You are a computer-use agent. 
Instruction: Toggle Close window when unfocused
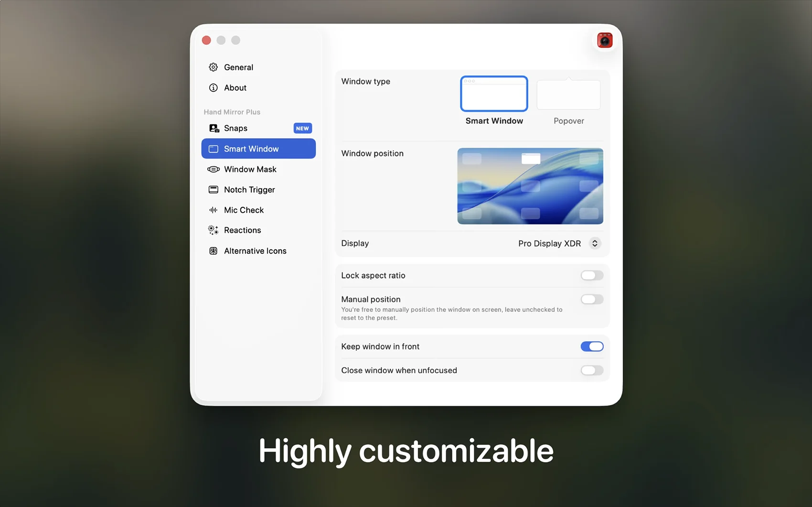(592, 371)
